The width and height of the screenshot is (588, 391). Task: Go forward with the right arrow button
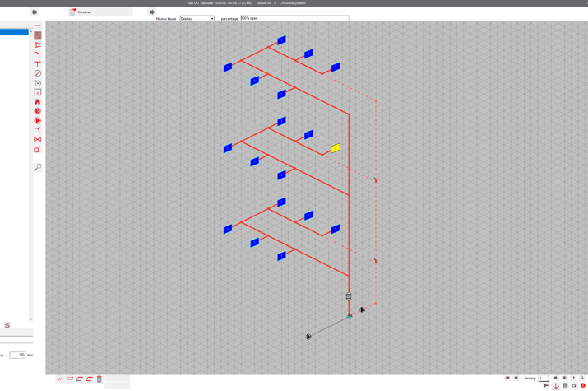coord(151,12)
